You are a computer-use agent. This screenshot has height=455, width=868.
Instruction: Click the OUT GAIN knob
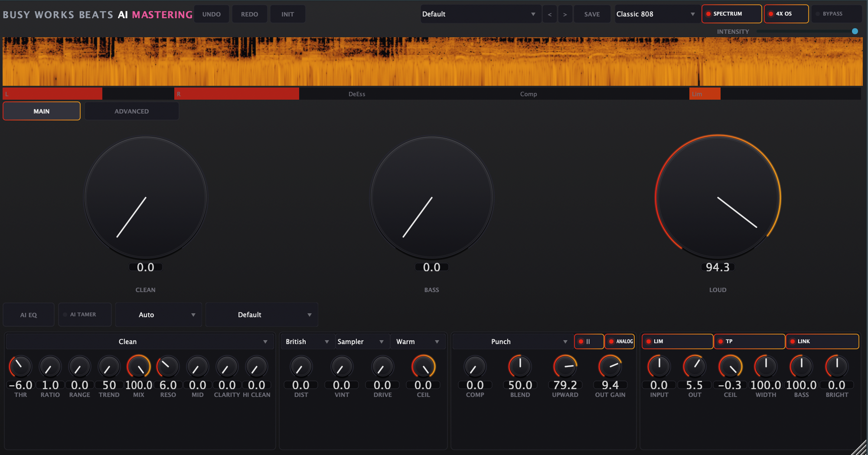point(610,367)
